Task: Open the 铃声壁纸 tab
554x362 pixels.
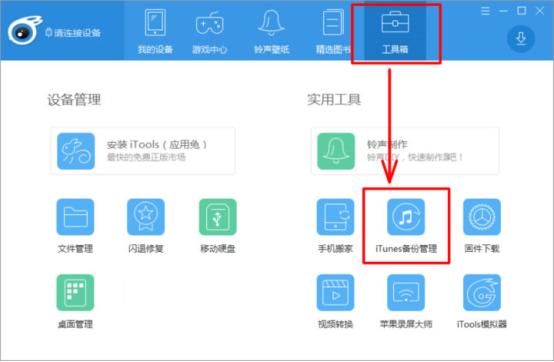Action: [271, 31]
